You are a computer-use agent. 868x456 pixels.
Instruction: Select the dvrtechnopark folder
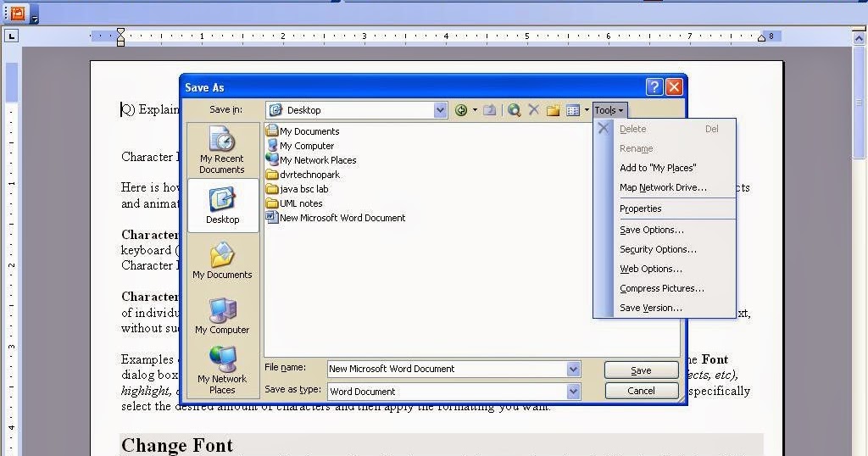click(x=303, y=175)
